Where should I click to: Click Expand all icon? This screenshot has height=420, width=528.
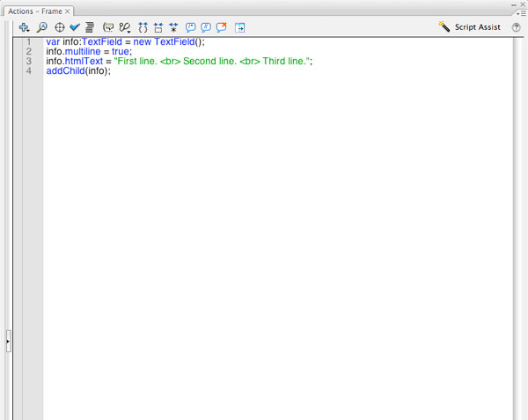pyautogui.click(x=173, y=27)
